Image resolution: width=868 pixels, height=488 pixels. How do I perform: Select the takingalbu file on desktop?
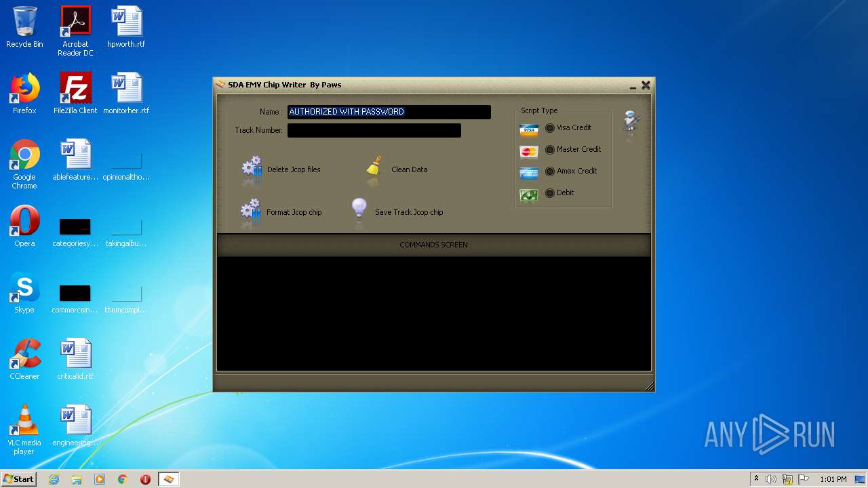click(126, 232)
